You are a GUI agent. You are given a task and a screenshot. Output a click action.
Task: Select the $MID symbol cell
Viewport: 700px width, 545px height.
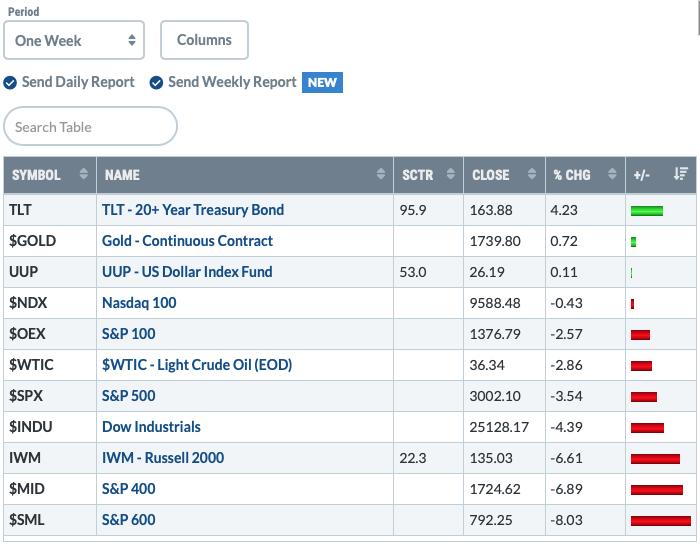pyautogui.click(x=50, y=489)
